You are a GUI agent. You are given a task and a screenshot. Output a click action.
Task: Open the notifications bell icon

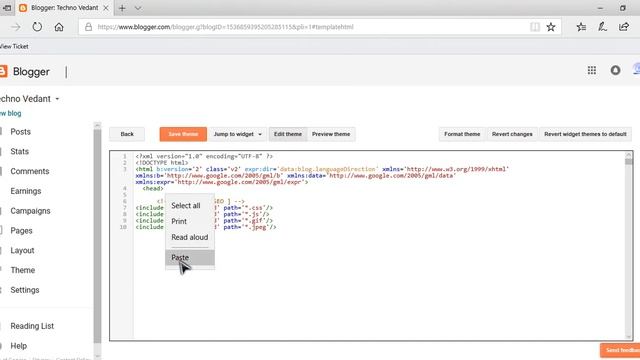click(615, 70)
